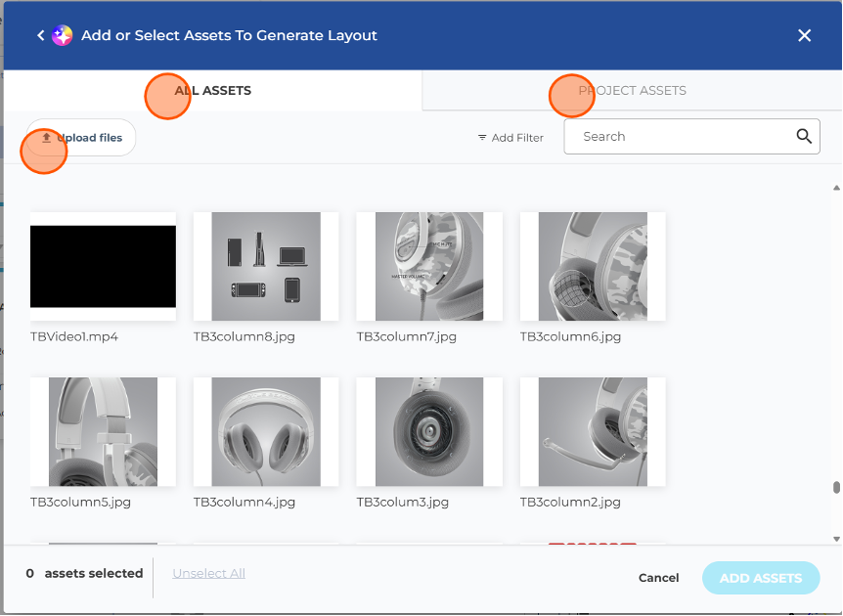Click the ADD ASSETS button
The width and height of the screenshot is (843, 616).
click(x=761, y=578)
